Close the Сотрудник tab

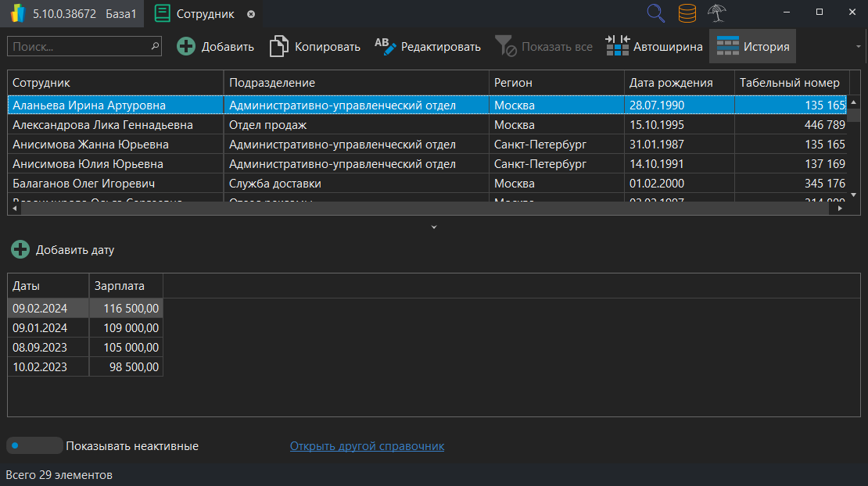click(x=249, y=13)
